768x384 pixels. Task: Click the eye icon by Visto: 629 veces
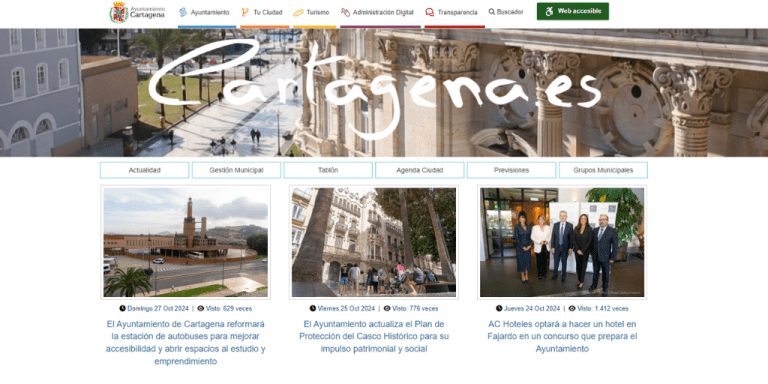point(200,309)
